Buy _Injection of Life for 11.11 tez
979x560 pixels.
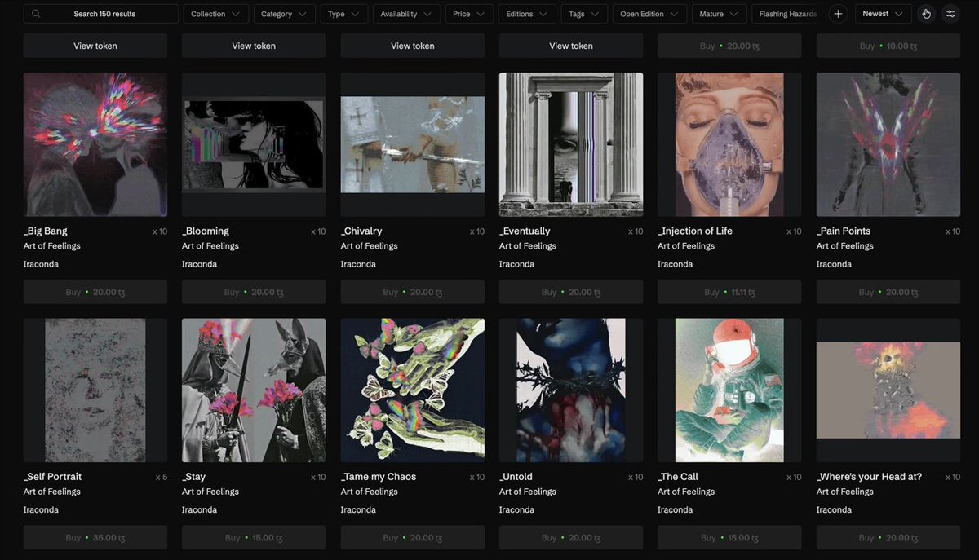point(729,292)
